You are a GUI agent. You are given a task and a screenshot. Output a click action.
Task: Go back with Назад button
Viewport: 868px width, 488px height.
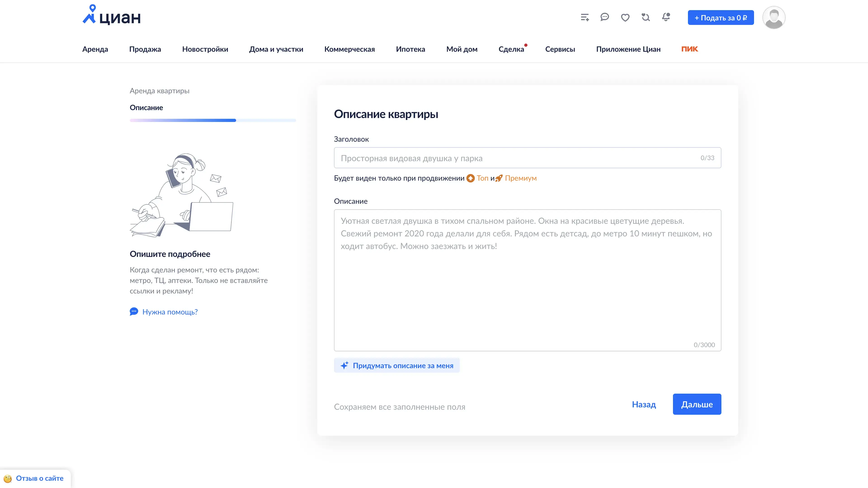644,404
